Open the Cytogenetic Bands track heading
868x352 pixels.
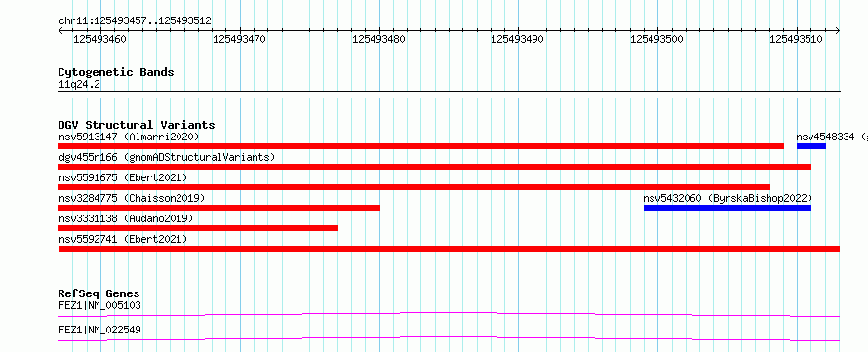click(x=116, y=72)
